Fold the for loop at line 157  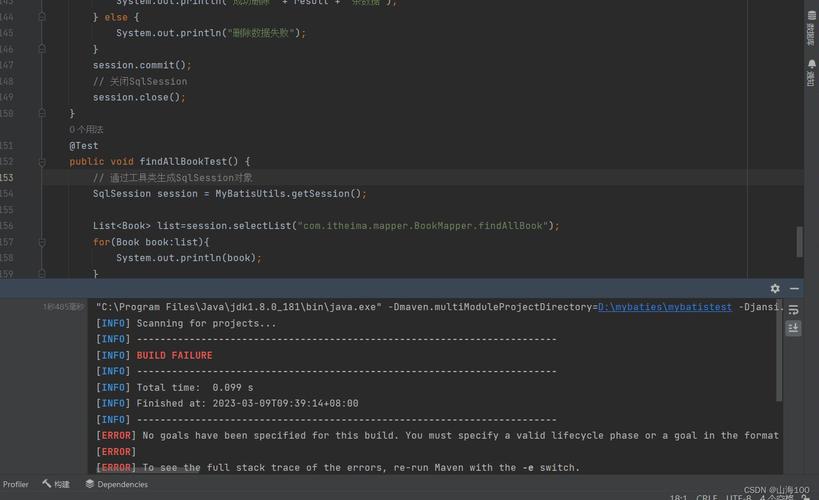pyautogui.click(x=42, y=242)
